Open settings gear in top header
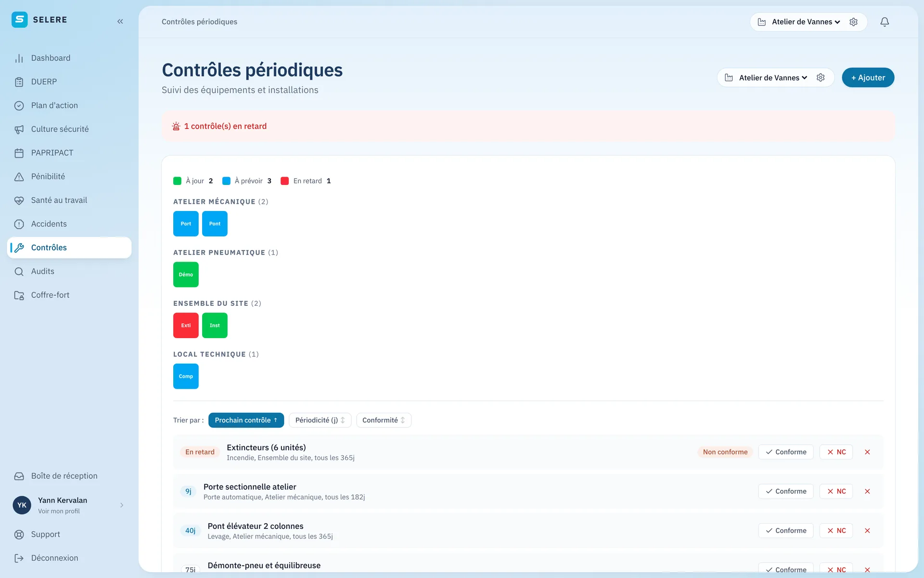The image size is (924, 578). coord(854,22)
